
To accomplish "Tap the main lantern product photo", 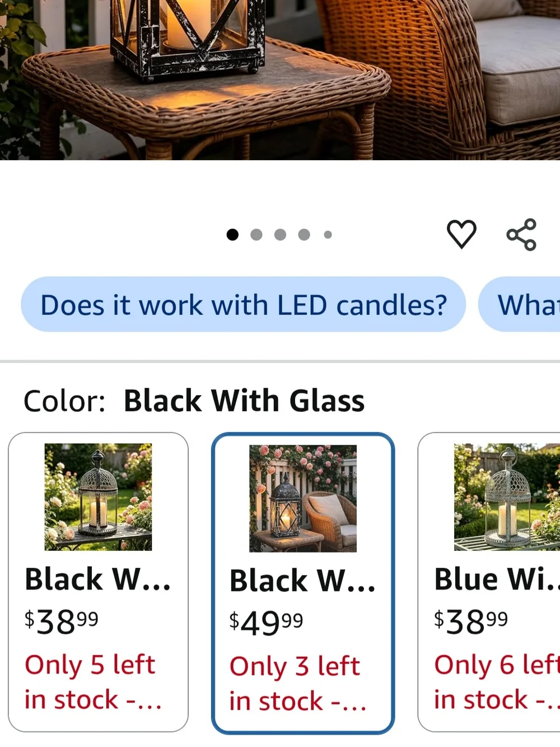I will tap(280, 80).
